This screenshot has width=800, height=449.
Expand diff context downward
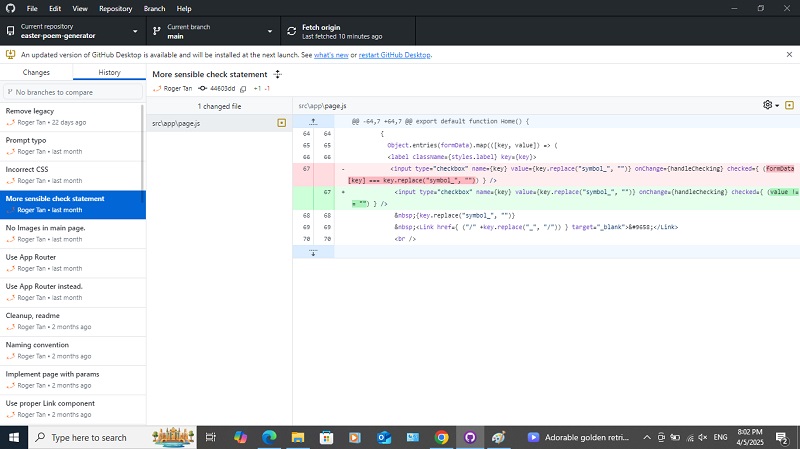[313, 252]
